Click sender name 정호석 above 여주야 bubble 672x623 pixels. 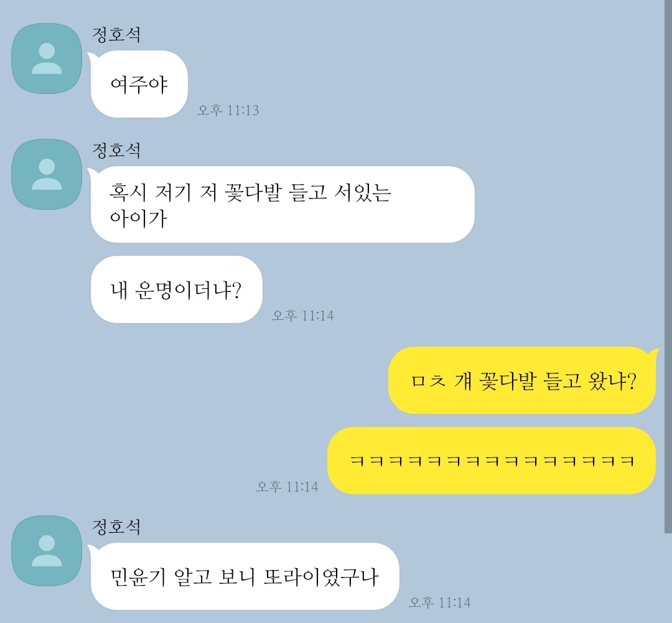coord(116,35)
